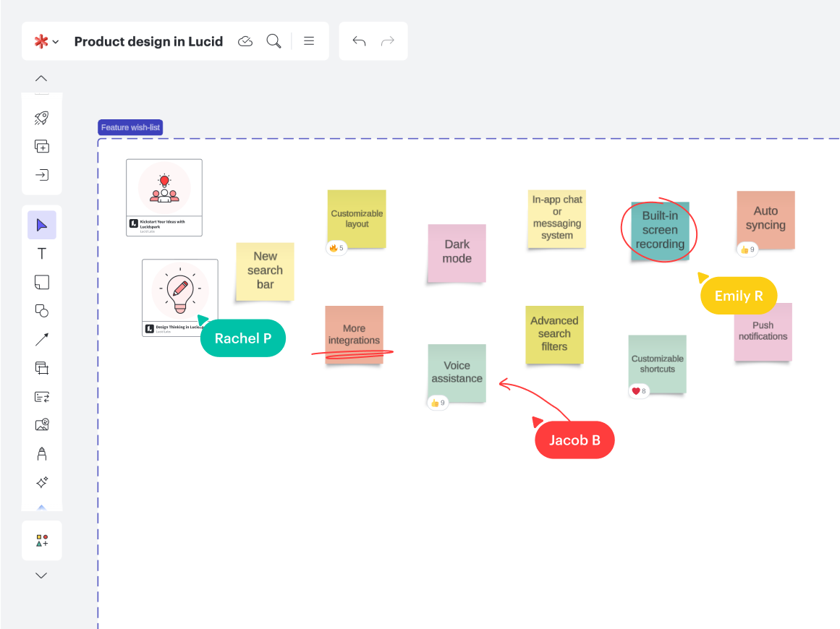Activate the Select pointer tool
The image size is (840, 629).
(42, 225)
